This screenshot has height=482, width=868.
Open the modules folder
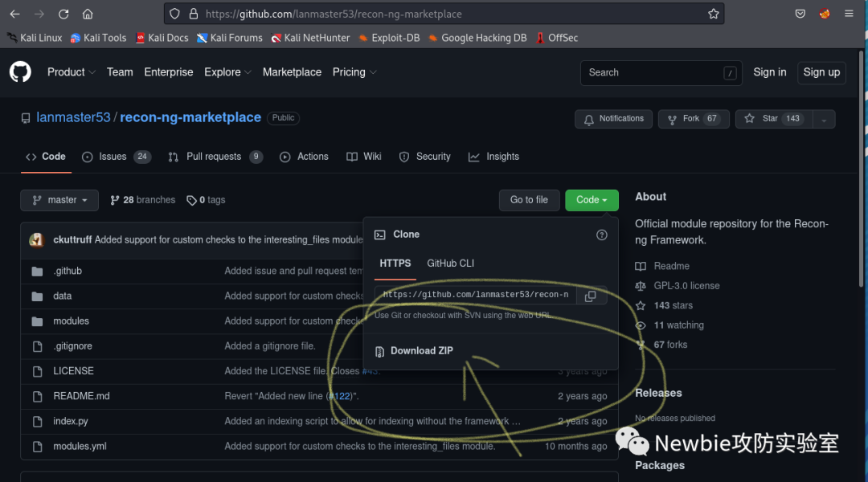click(x=71, y=321)
